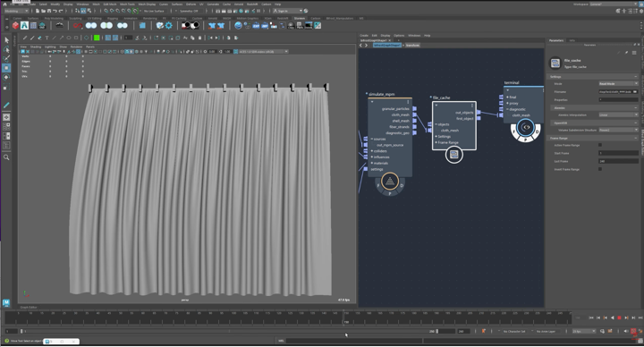
Task: Open the Volume Subdivision Structure dropdown
Action: tap(618, 130)
